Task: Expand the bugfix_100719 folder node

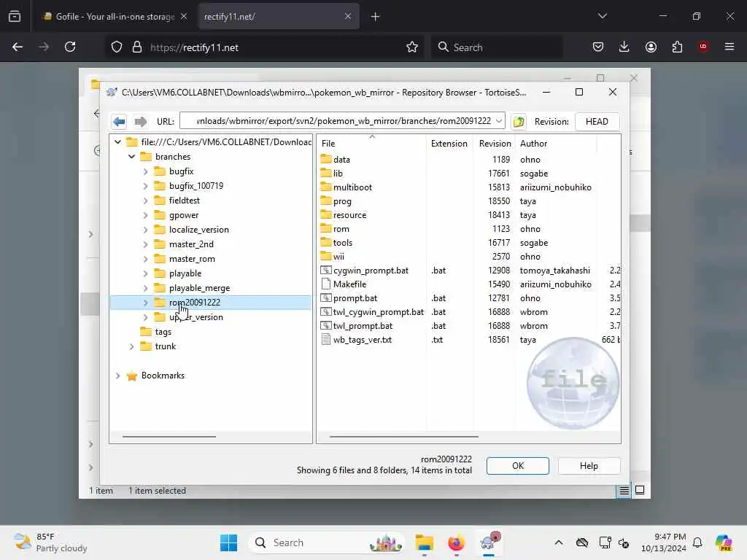Action: [x=145, y=186]
